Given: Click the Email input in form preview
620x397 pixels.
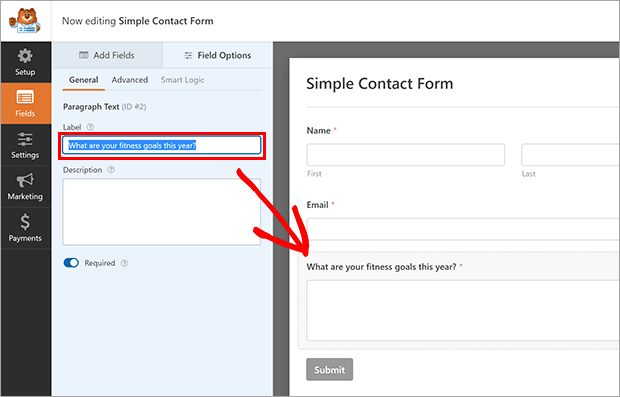Looking at the screenshot, I should click(x=463, y=229).
